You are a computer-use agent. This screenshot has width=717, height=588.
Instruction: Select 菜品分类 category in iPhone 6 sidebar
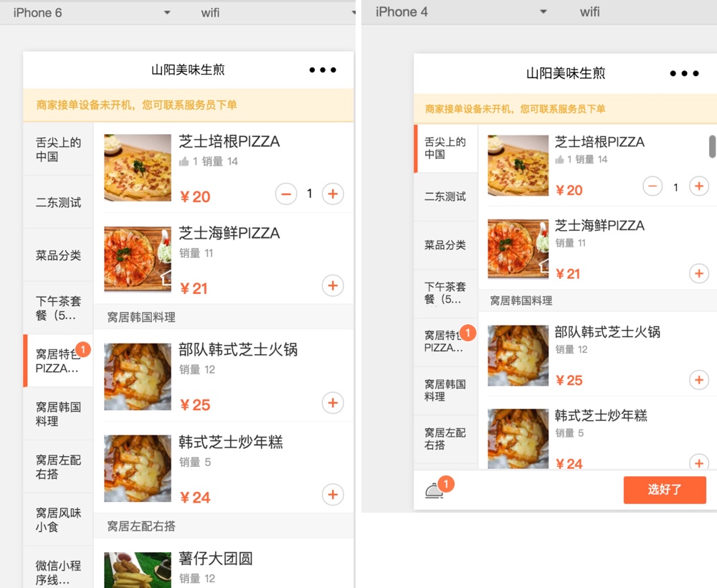(58, 255)
